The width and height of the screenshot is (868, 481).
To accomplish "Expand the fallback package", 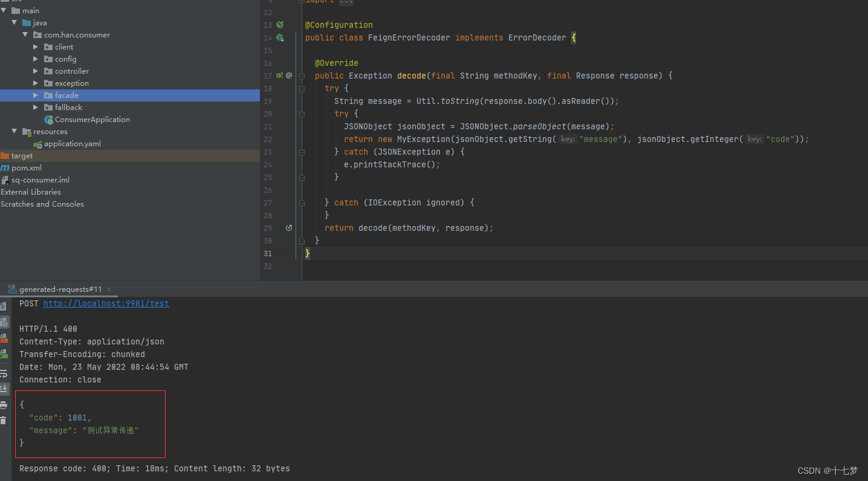I will tap(36, 108).
